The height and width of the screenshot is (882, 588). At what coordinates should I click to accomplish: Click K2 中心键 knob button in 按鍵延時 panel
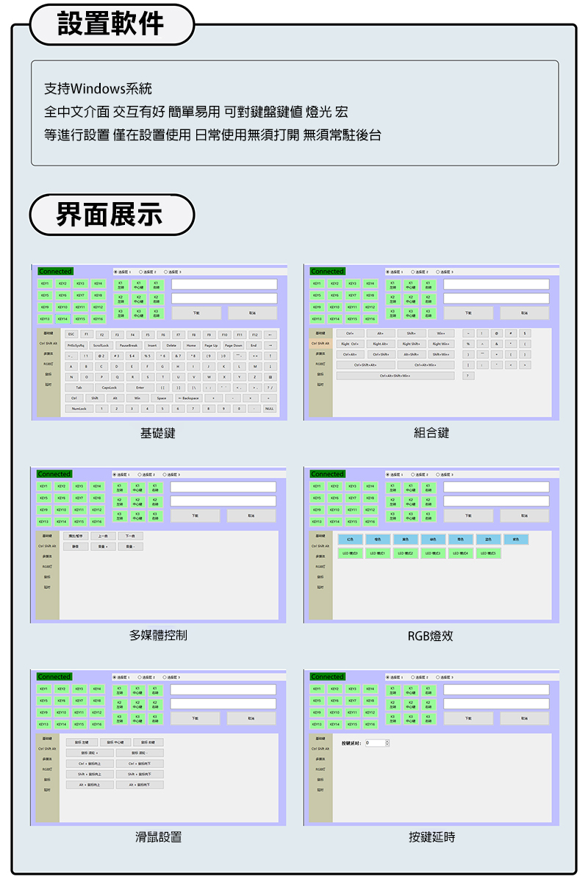point(409,704)
